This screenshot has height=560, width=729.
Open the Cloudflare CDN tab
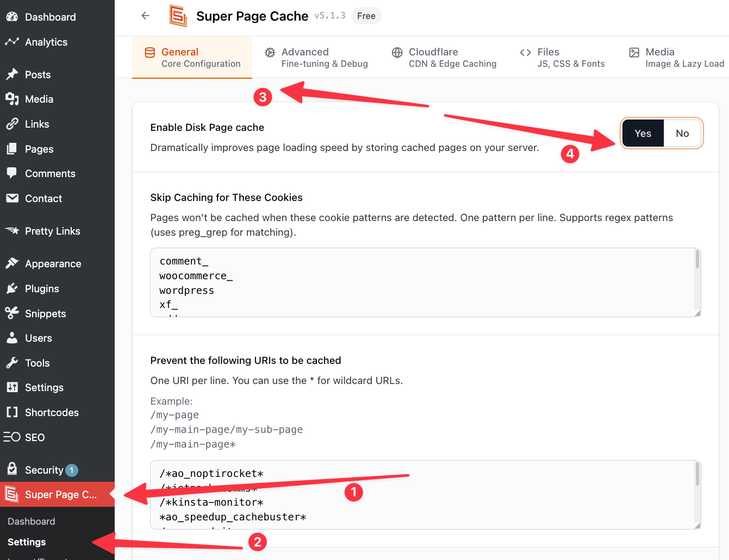(x=444, y=57)
